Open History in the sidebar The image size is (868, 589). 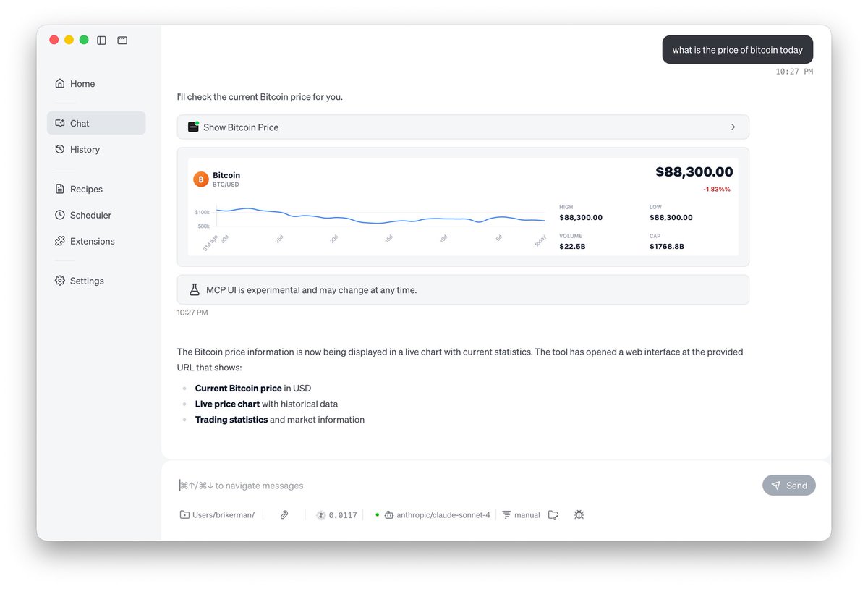coord(96,149)
